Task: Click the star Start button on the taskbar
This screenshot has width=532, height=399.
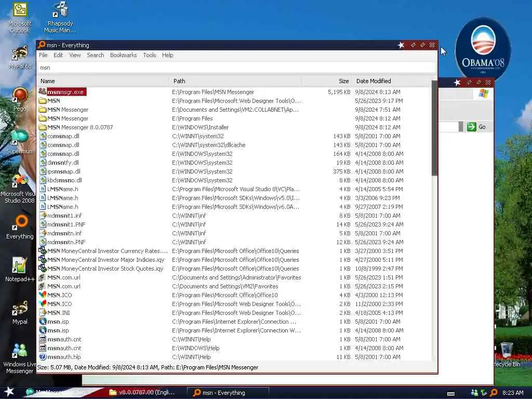Action: tap(9, 392)
